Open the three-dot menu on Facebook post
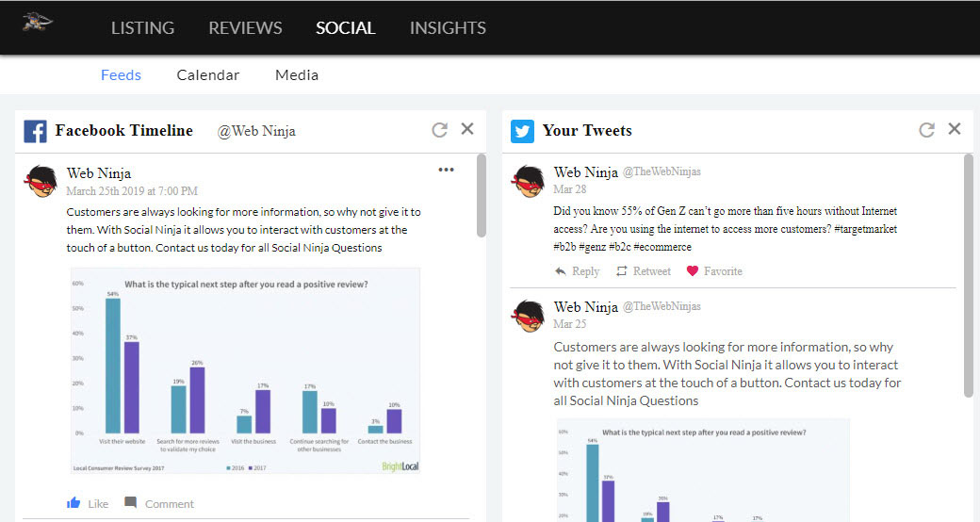This screenshot has height=522, width=980. point(446,170)
